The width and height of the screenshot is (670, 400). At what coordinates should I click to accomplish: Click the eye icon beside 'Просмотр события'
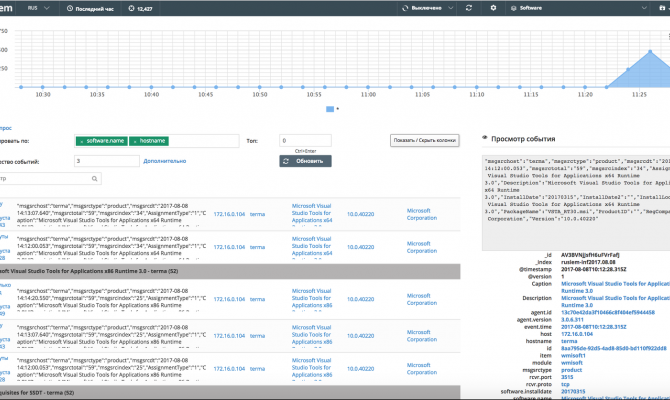tap(485, 138)
